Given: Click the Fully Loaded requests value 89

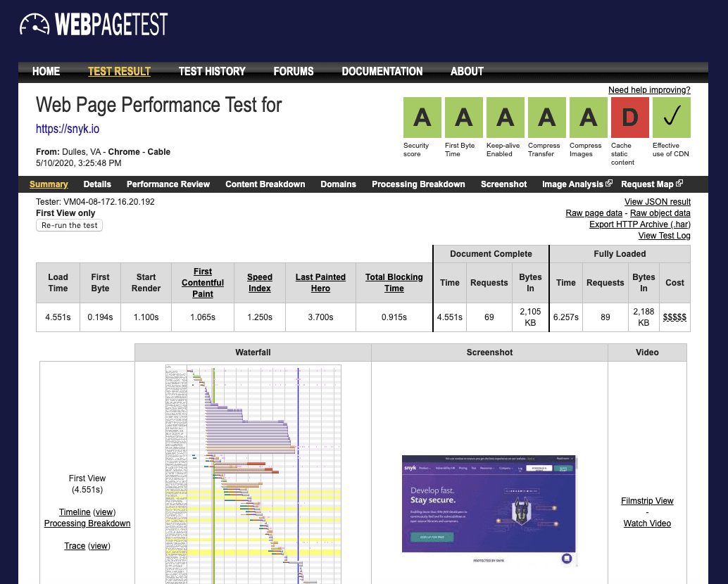Looking at the screenshot, I should (605, 317).
